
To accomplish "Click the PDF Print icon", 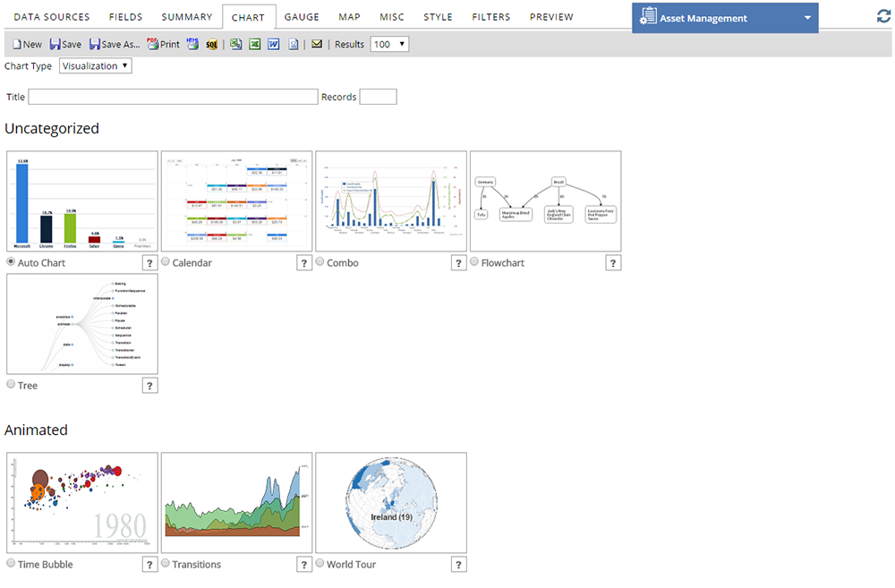I will coord(163,44).
